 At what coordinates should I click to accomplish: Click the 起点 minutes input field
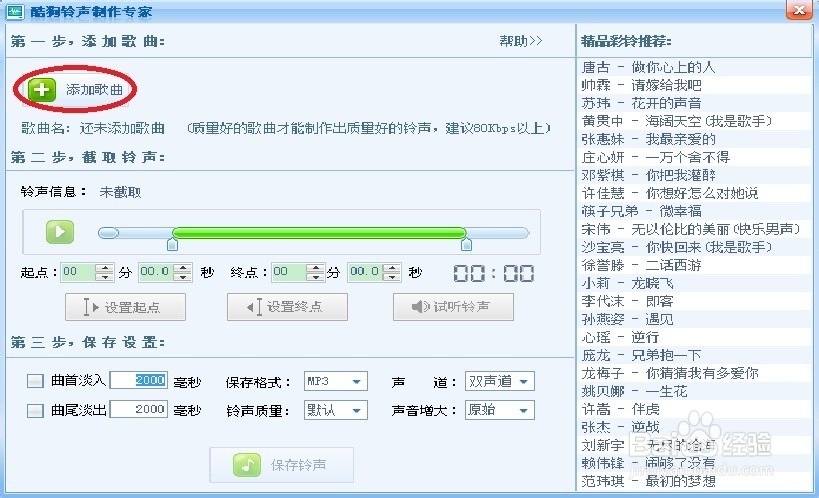[78, 272]
